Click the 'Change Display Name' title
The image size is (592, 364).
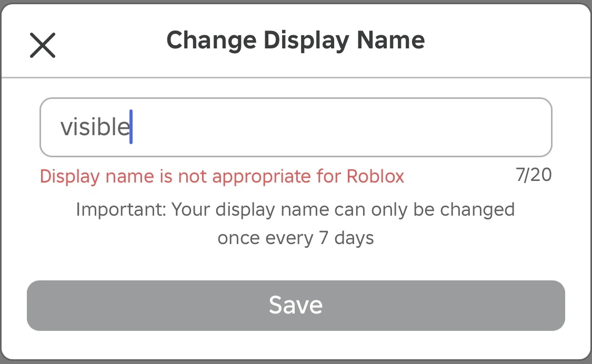pyautogui.click(x=295, y=40)
